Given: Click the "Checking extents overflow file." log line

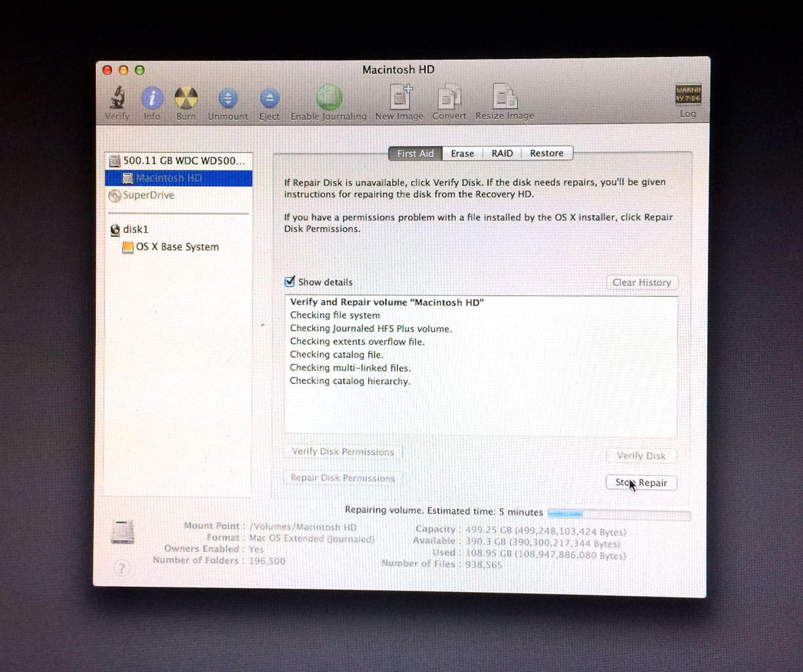Looking at the screenshot, I should [358, 342].
